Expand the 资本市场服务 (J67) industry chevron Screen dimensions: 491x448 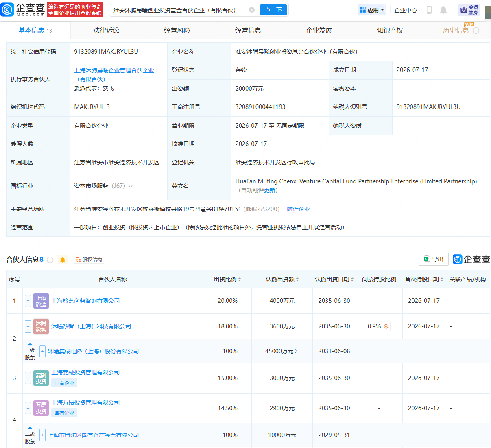point(131,186)
